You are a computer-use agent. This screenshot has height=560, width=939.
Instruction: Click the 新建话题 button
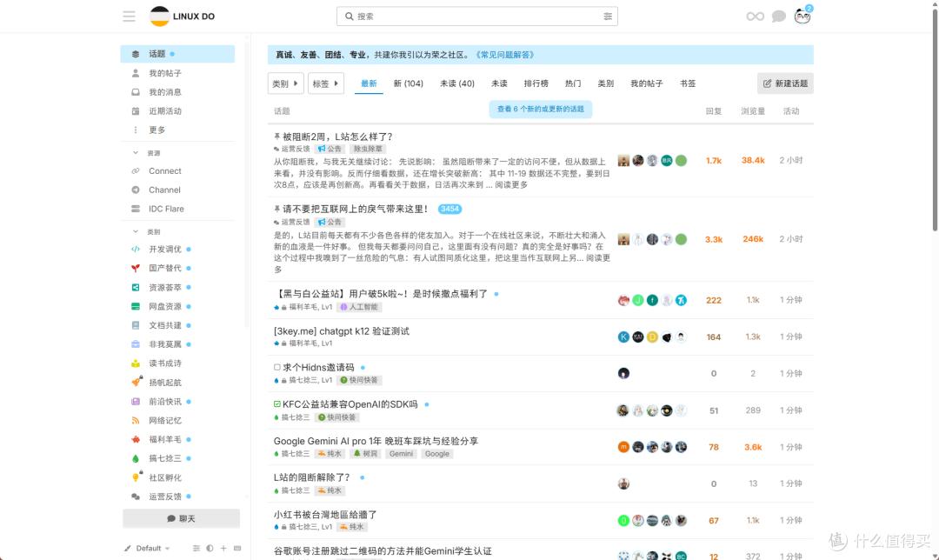pyautogui.click(x=785, y=83)
